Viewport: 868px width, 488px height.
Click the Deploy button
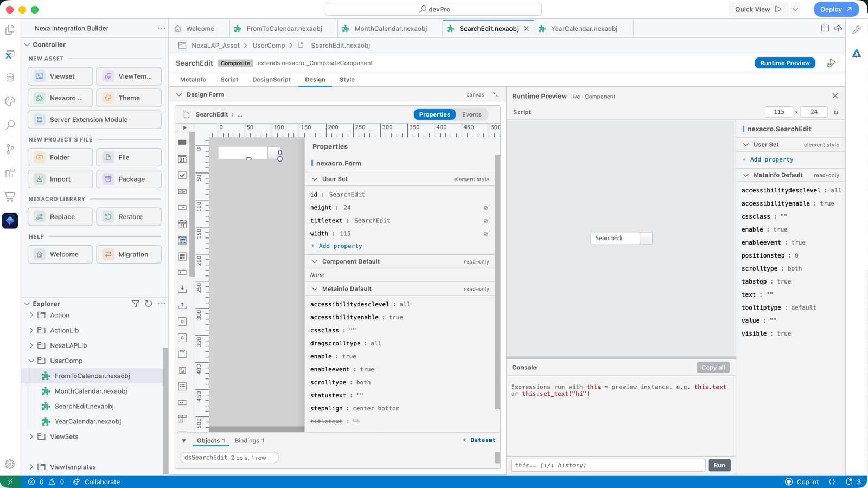click(x=836, y=9)
